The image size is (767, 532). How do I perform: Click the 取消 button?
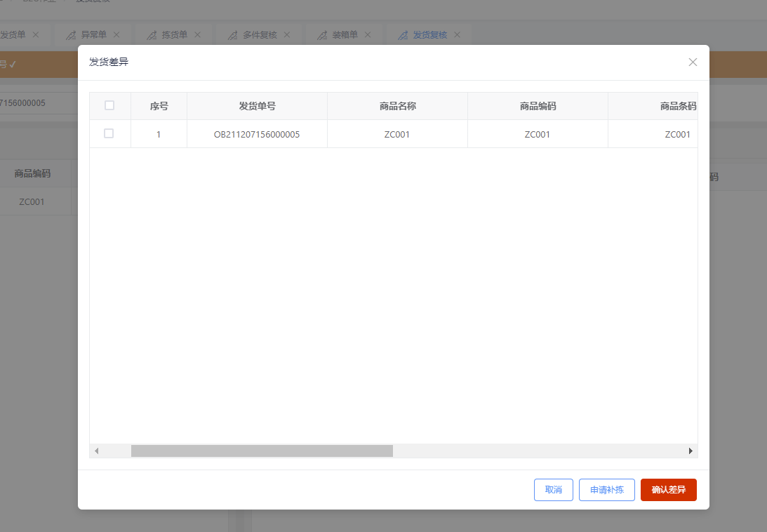tap(553, 490)
